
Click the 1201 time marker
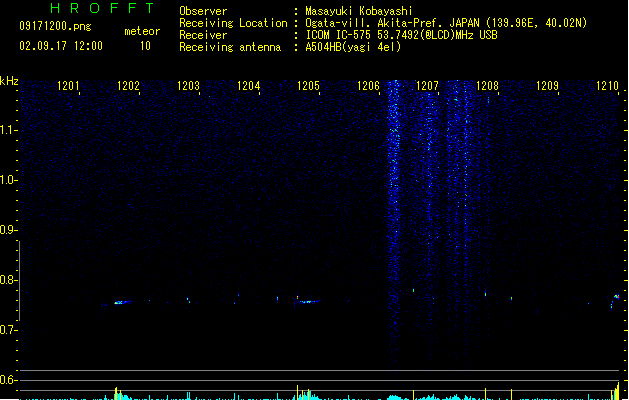point(68,86)
